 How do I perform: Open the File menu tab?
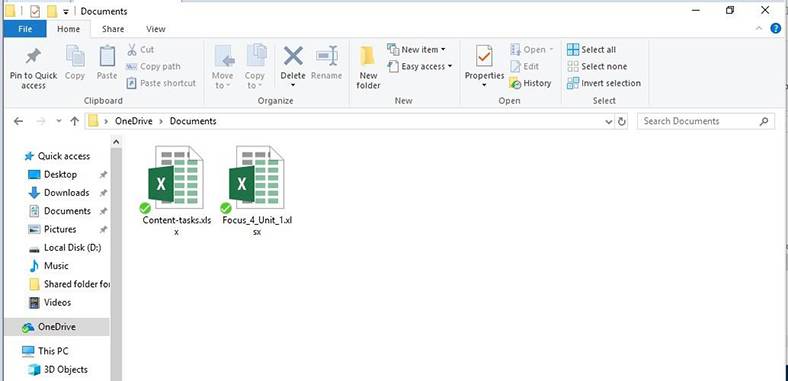tap(25, 29)
